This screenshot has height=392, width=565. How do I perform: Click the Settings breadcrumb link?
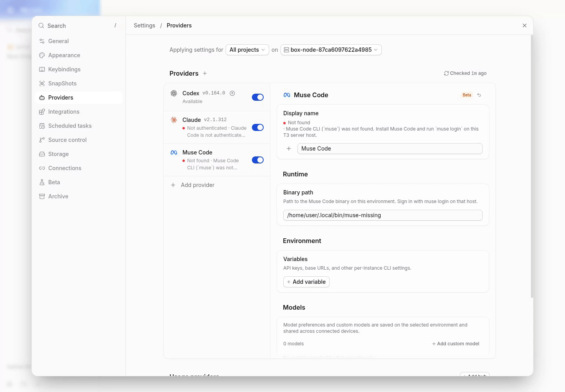pos(144,25)
